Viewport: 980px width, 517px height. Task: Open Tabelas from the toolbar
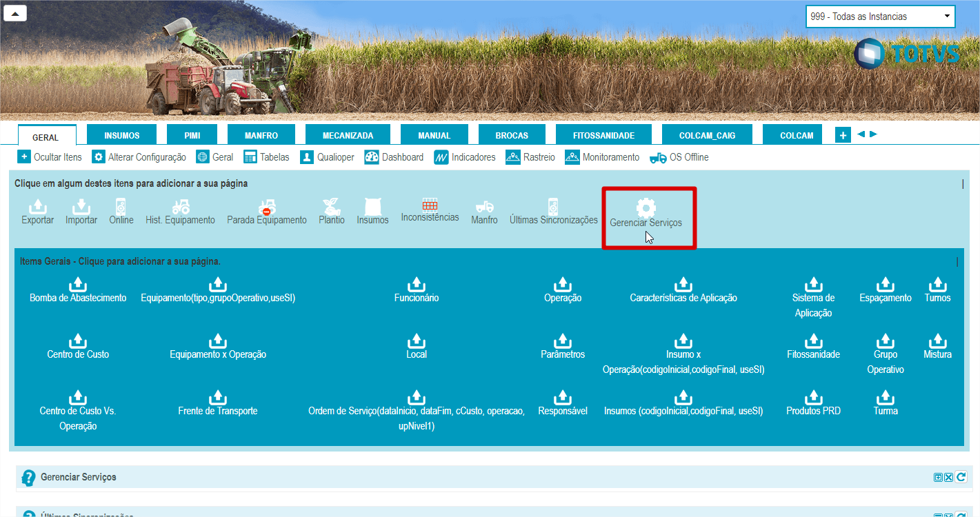(266, 157)
